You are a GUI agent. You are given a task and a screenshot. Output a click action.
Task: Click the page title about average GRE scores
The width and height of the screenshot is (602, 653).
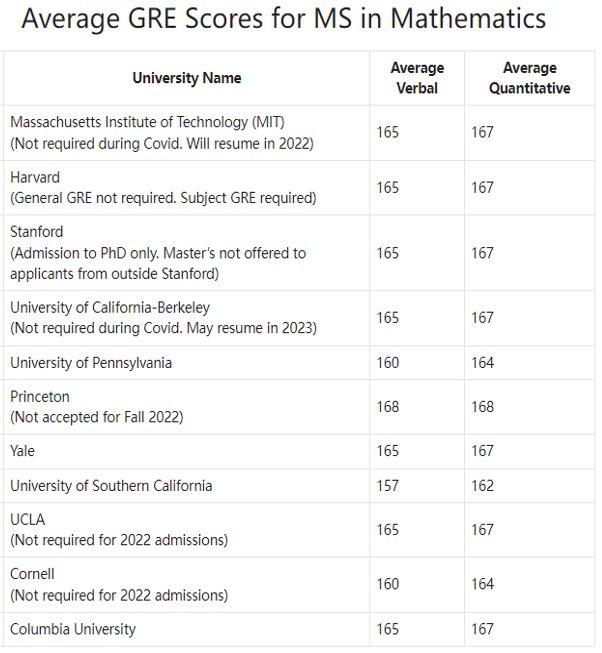pyautogui.click(x=284, y=19)
